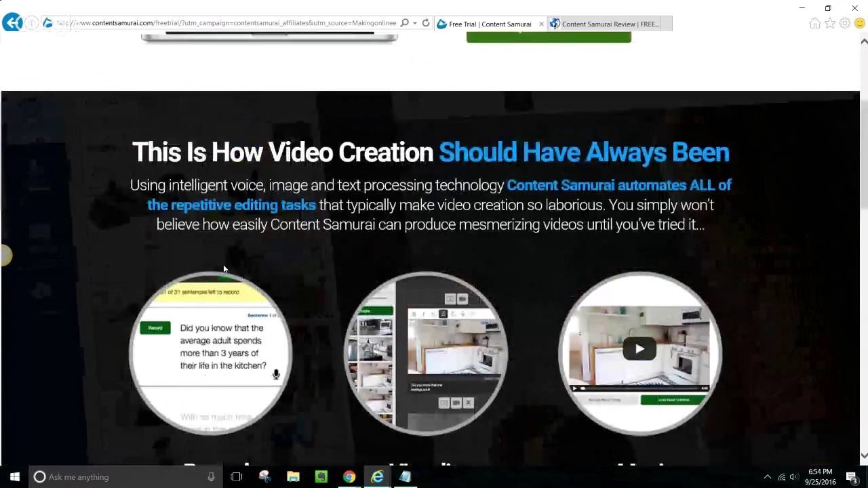Open the network Wi-Fi tray icon

[x=781, y=477]
